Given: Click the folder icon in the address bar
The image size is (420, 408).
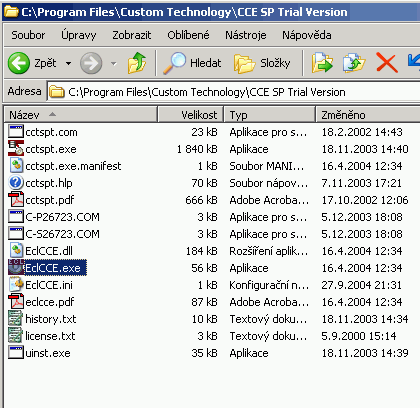Looking at the screenshot, I should (x=57, y=92).
